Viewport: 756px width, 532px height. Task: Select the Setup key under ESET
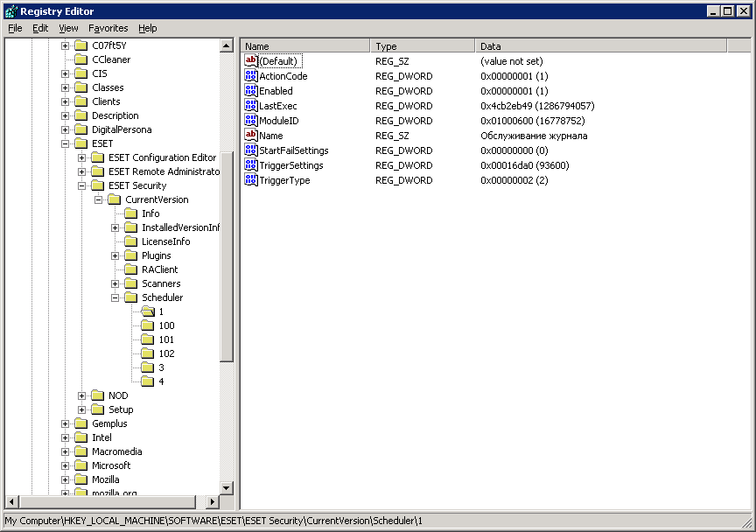coord(121,409)
